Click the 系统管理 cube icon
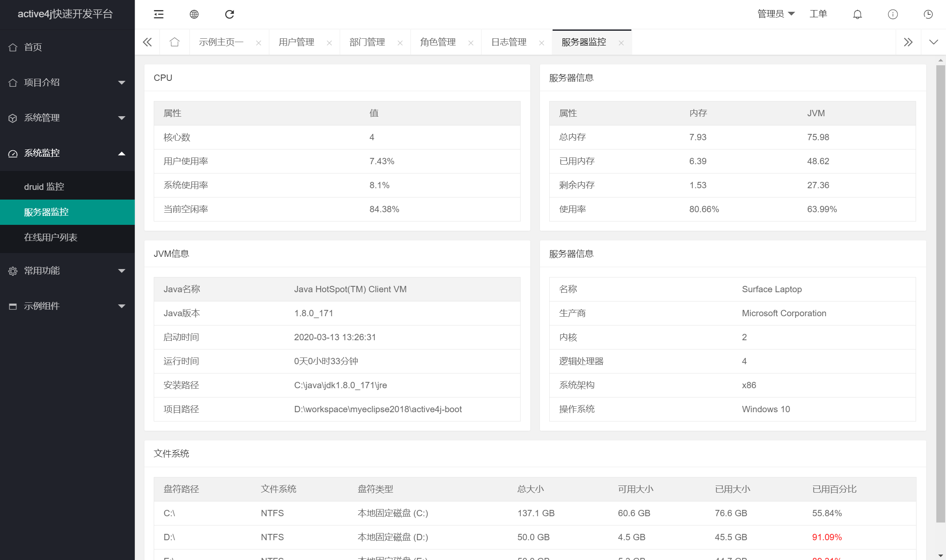 point(13,118)
